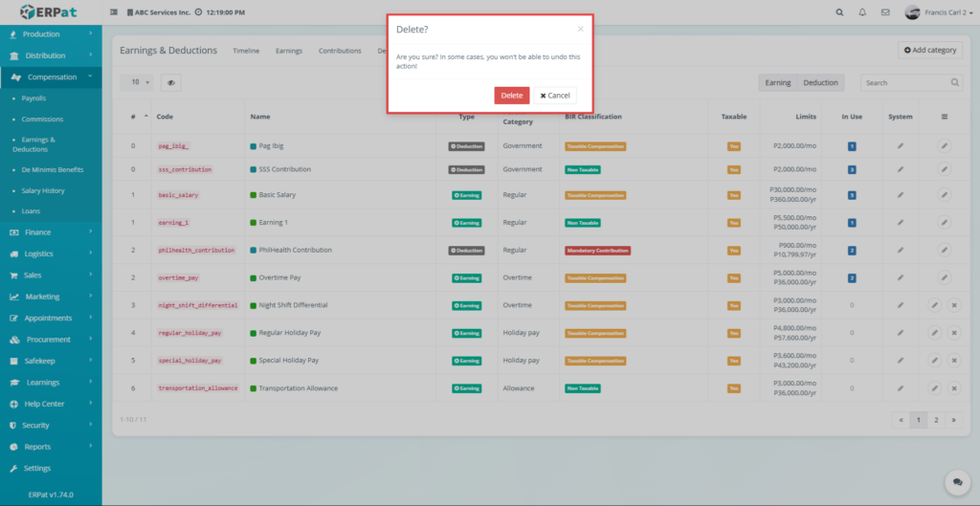Confirm with the red Delete button
Viewport: 980px width, 506px height.
pyautogui.click(x=511, y=96)
